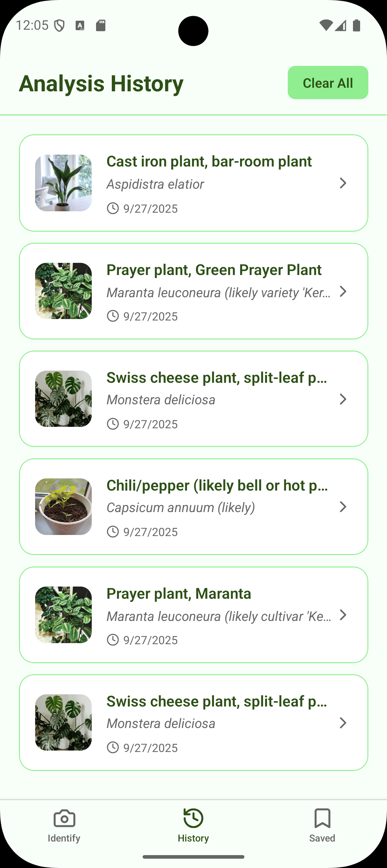Image resolution: width=387 pixels, height=868 pixels.
Task: Open the Aspidistra elatior scientific name
Action: pos(155,184)
